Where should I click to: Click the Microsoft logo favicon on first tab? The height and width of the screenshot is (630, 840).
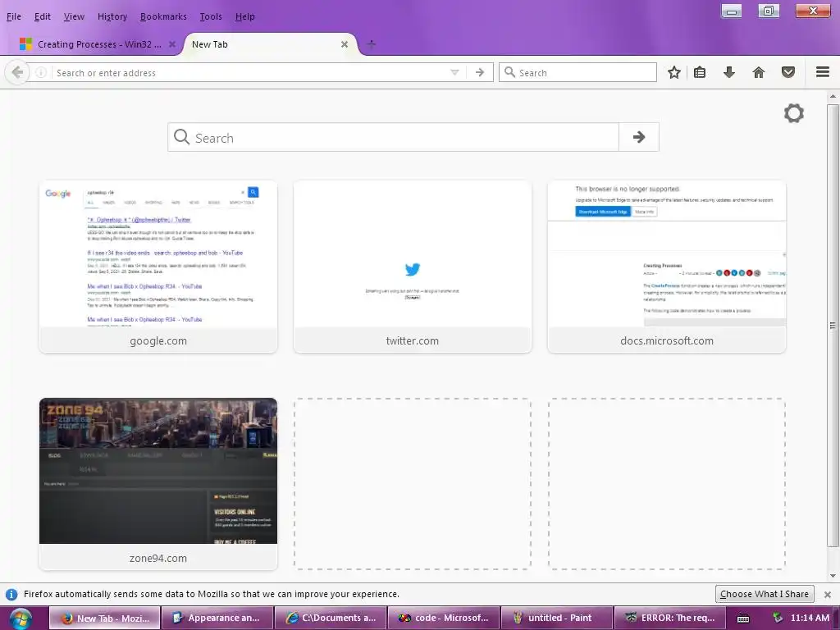25,44
